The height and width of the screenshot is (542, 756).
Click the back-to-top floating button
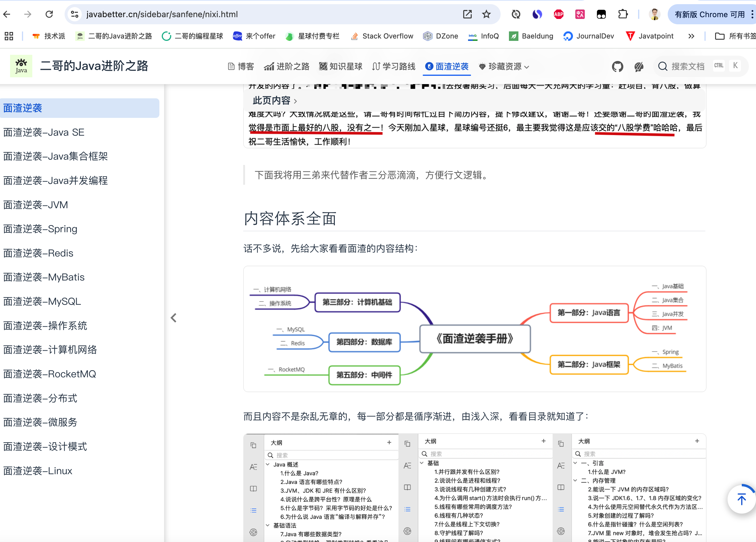[x=742, y=499]
